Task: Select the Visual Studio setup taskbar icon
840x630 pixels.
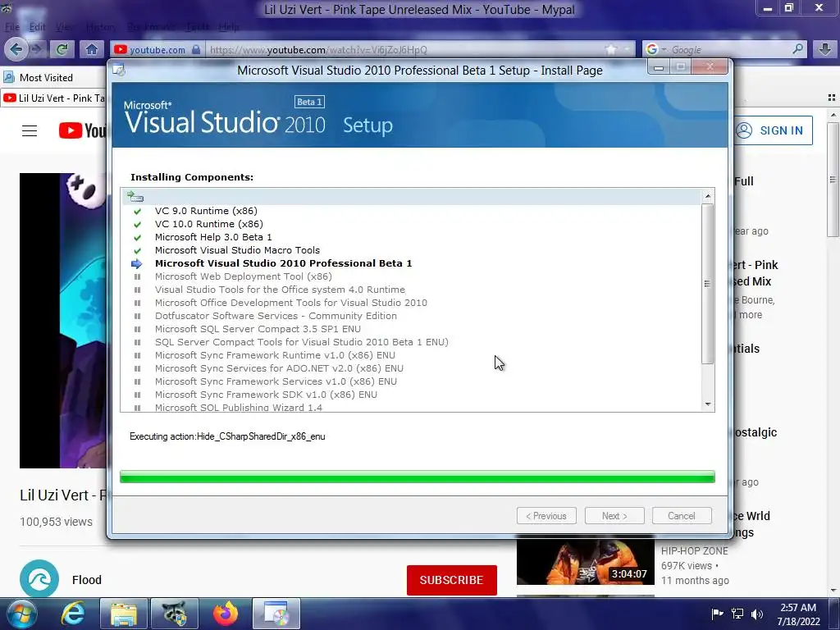Action: point(276,614)
